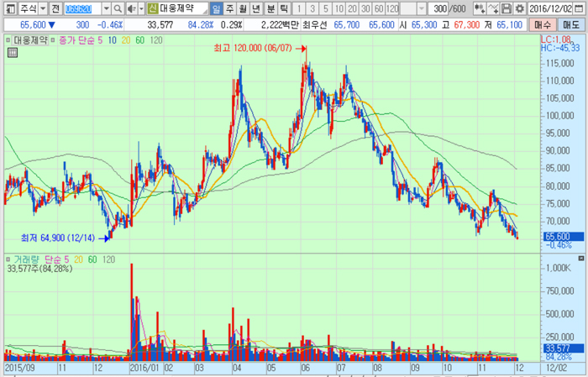This screenshot has height=377, width=588.
Task: Select the 년 (yearly) chart tab
Action: [x=257, y=8]
